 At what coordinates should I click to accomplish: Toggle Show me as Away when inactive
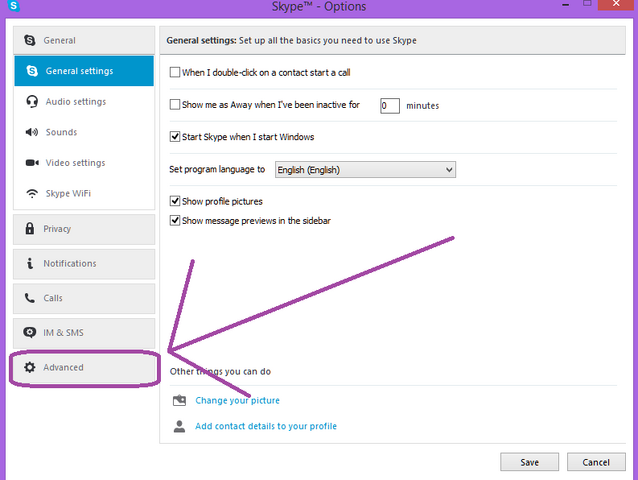tap(175, 105)
